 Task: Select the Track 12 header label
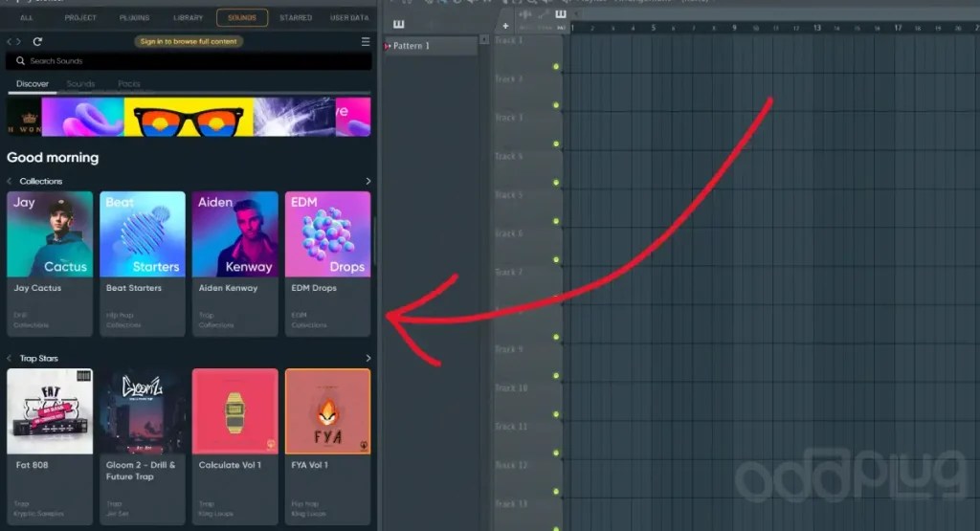click(x=511, y=465)
